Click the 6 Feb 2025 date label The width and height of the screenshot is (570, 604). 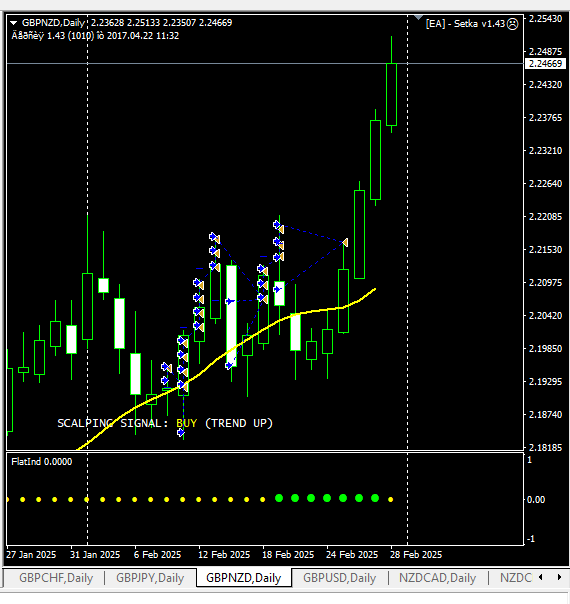click(x=157, y=555)
